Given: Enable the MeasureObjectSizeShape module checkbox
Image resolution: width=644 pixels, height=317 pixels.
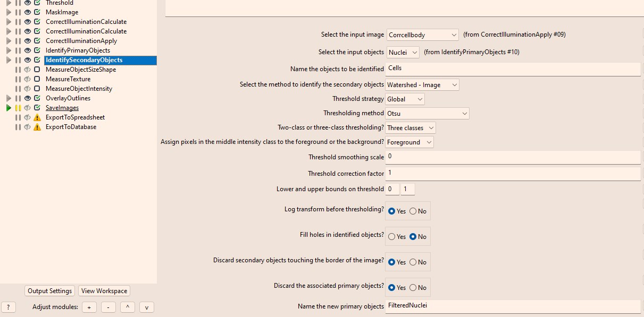Looking at the screenshot, I should (x=36, y=69).
